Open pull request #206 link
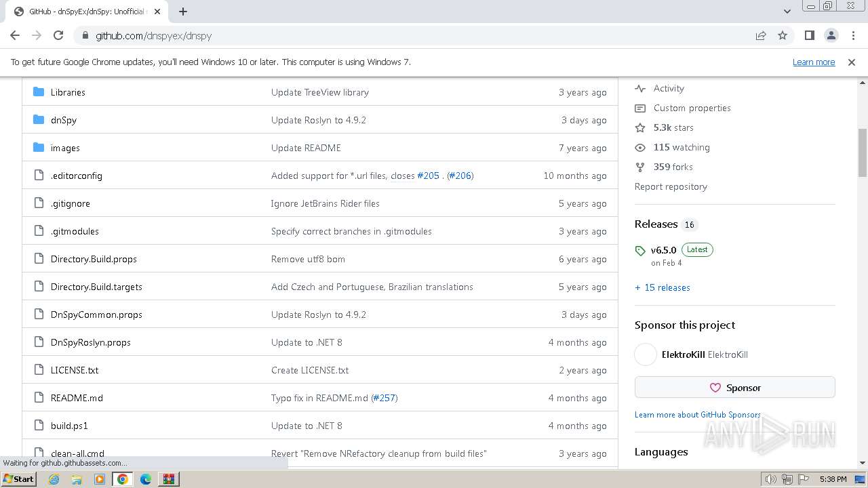This screenshot has height=488, width=868. [x=460, y=176]
